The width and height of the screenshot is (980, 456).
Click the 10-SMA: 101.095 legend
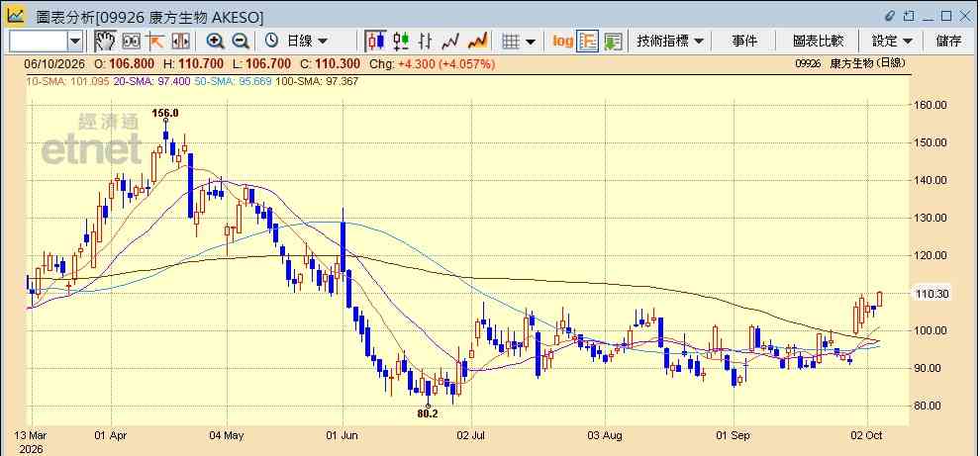[68, 81]
